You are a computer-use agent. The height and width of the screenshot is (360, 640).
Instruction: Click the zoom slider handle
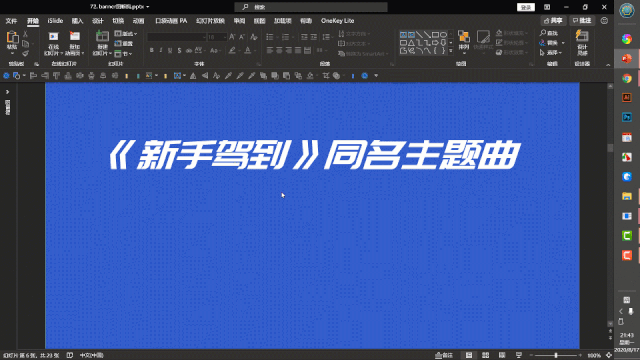coord(556,355)
